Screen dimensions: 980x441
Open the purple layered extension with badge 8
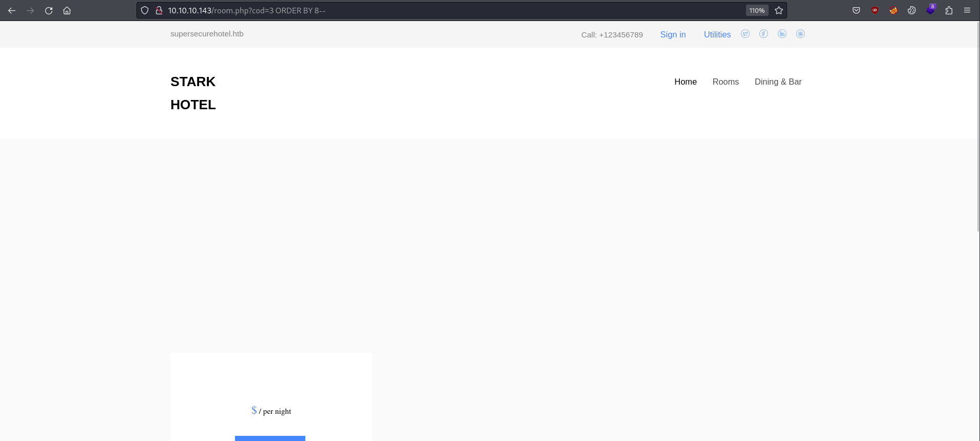click(x=931, y=10)
